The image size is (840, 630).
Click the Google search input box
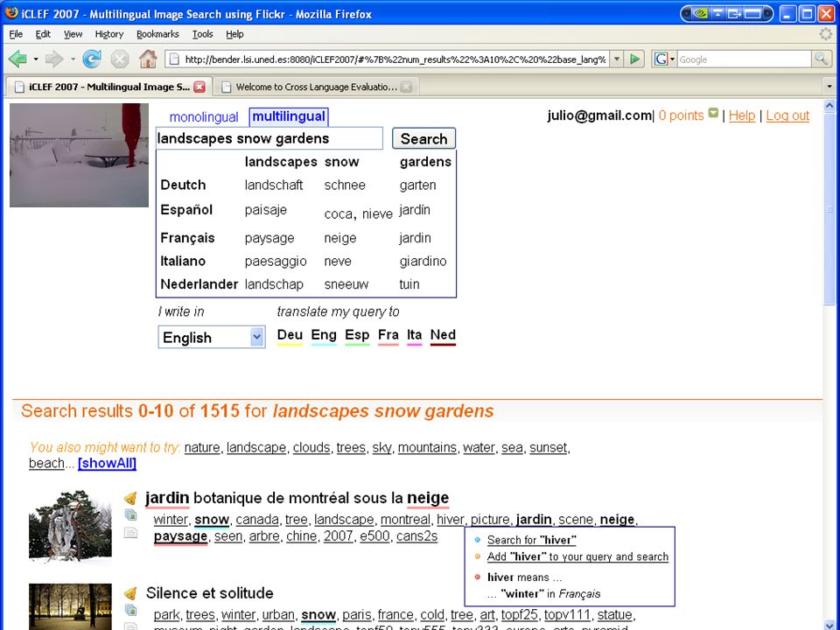(745, 59)
